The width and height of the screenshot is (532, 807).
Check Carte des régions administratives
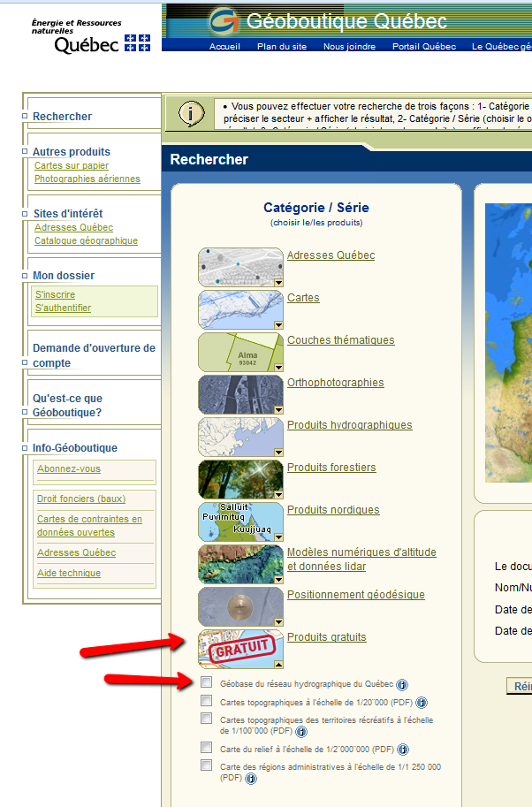point(206,765)
